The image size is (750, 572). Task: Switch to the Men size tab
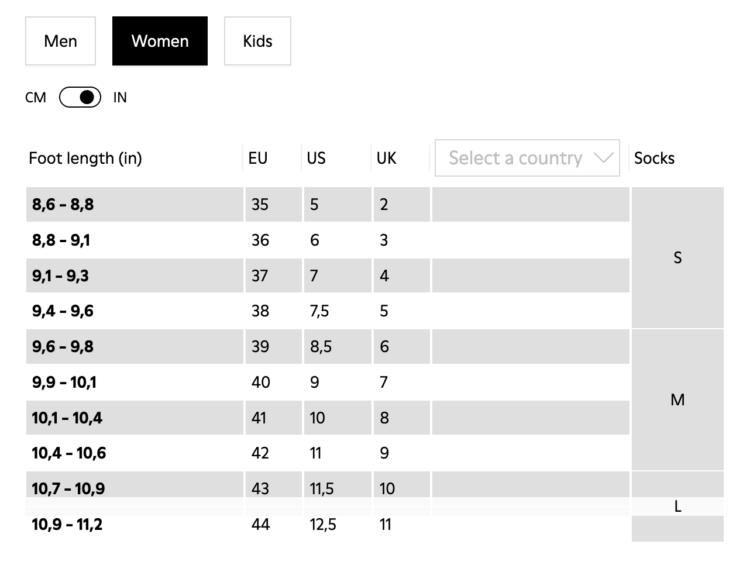[61, 41]
